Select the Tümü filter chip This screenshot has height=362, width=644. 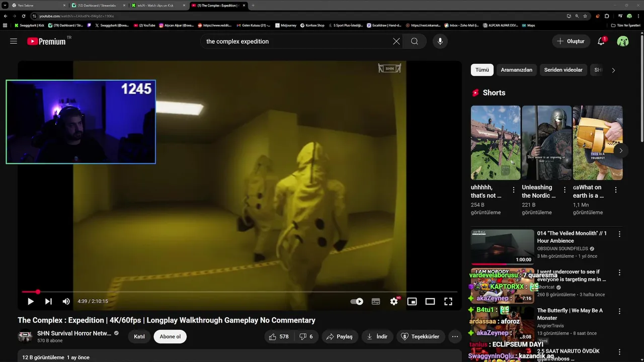482,70
